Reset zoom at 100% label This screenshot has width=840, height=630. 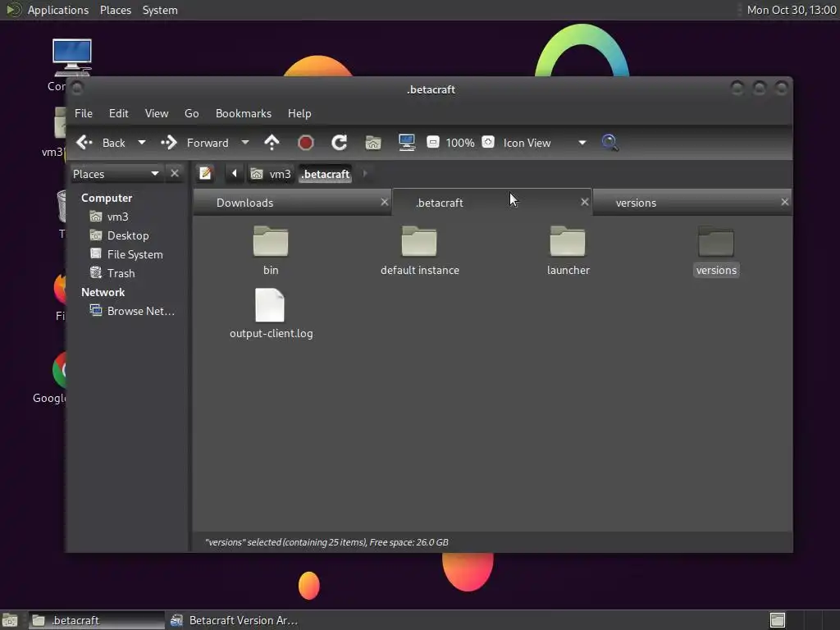(x=460, y=143)
